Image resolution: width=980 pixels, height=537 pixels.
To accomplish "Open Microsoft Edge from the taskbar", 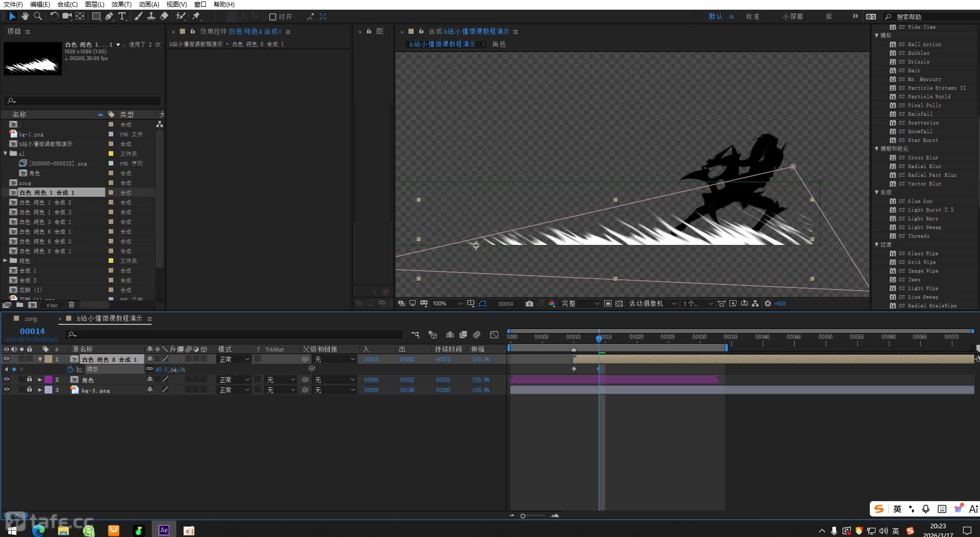I will (38, 530).
